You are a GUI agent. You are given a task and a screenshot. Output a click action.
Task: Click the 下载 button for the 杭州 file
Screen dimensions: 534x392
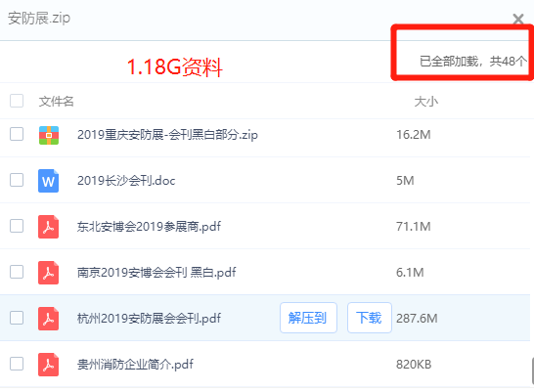369,318
